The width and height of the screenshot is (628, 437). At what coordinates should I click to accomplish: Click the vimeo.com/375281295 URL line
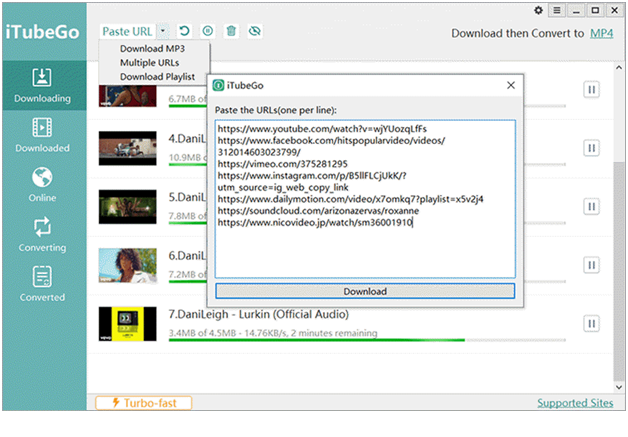coord(282,164)
